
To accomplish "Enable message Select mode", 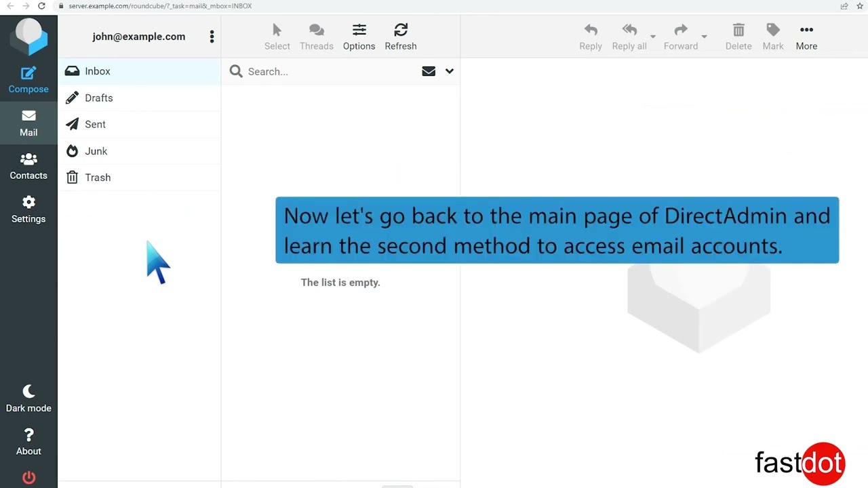I will 277,36.
